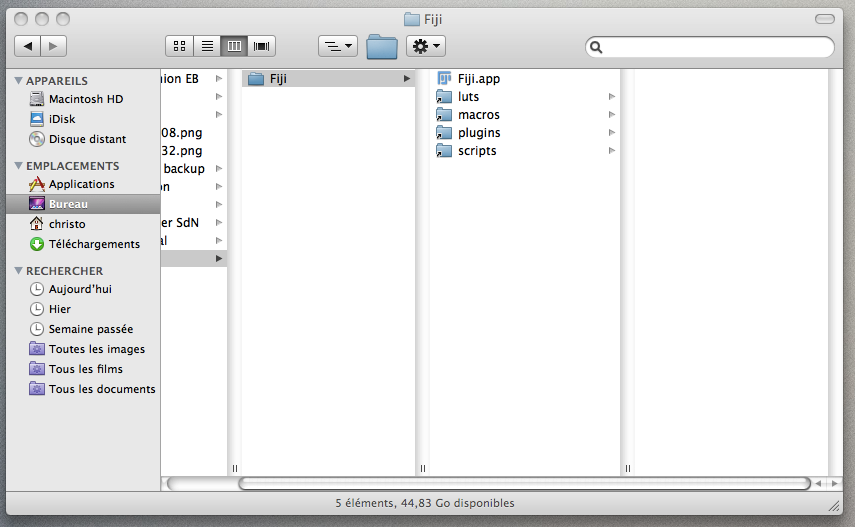Open Toutes les images smart folder
This screenshot has height=527, width=855.
83,349
